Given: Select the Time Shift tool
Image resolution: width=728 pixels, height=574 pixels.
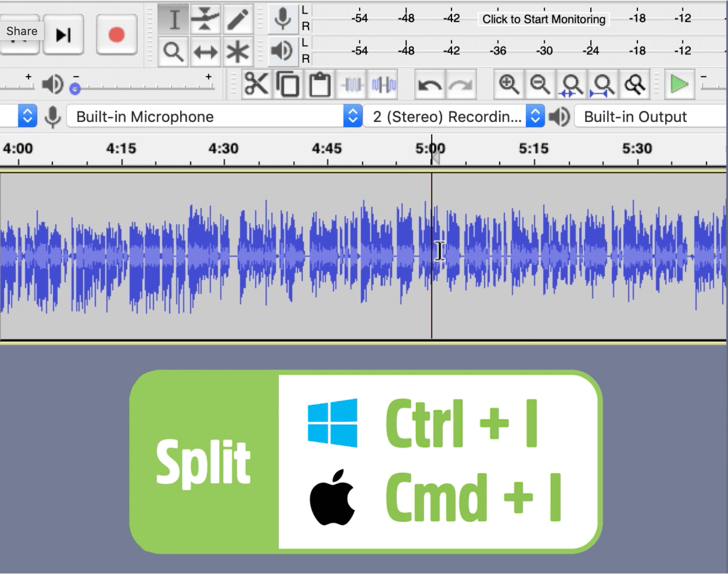Looking at the screenshot, I should click(x=206, y=51).
